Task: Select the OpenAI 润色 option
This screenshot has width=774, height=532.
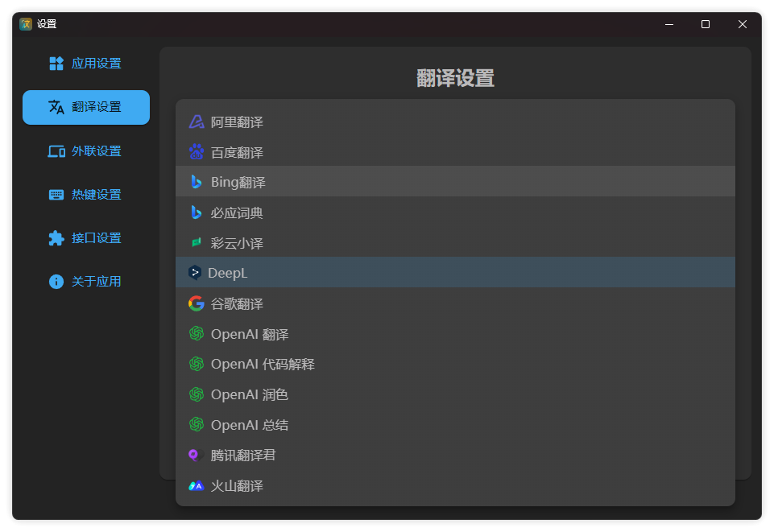Action: point(250,395)
